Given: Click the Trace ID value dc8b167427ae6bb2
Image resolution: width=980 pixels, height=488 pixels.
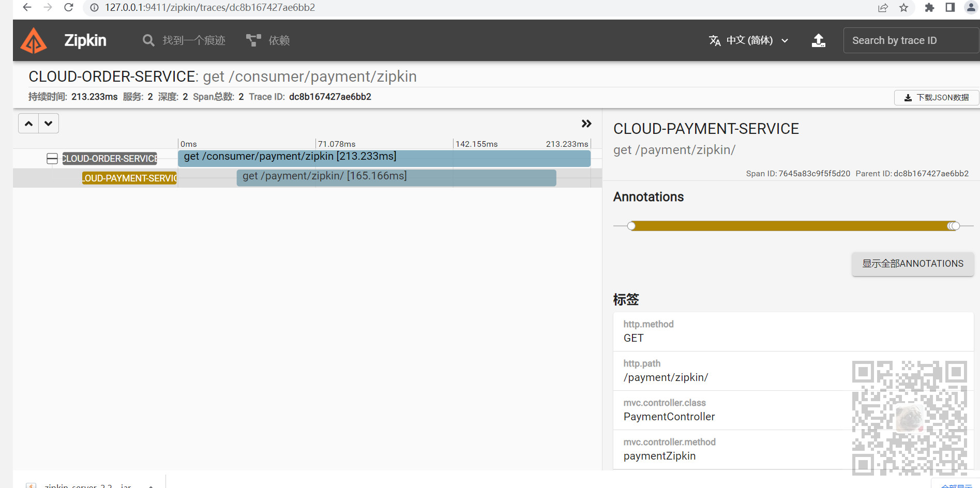Looking at the screenshot, I should pos(330,97).
